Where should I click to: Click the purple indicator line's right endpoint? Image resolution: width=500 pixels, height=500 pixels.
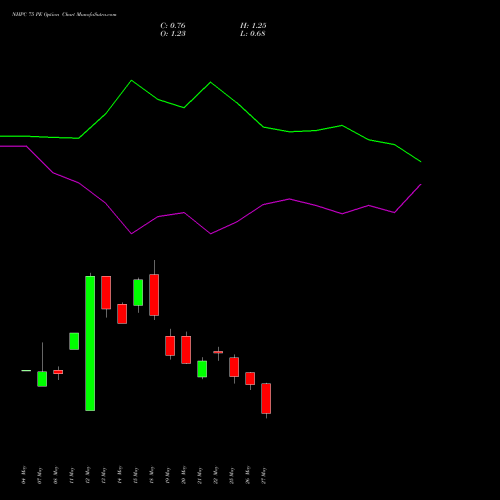click(x=421, y=184)
